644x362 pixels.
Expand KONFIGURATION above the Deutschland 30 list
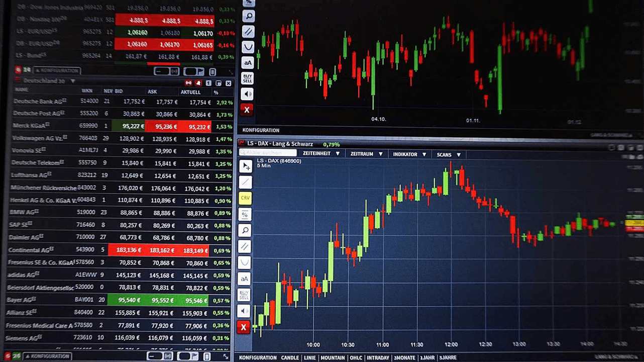click(57, 71)
